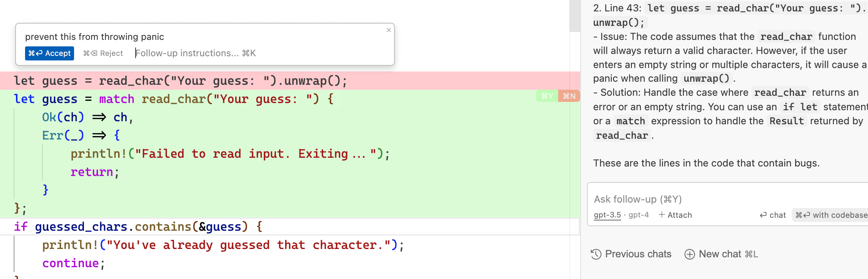Click the plus Attach icon
The image size is (868, 279).
coord(662,215)
